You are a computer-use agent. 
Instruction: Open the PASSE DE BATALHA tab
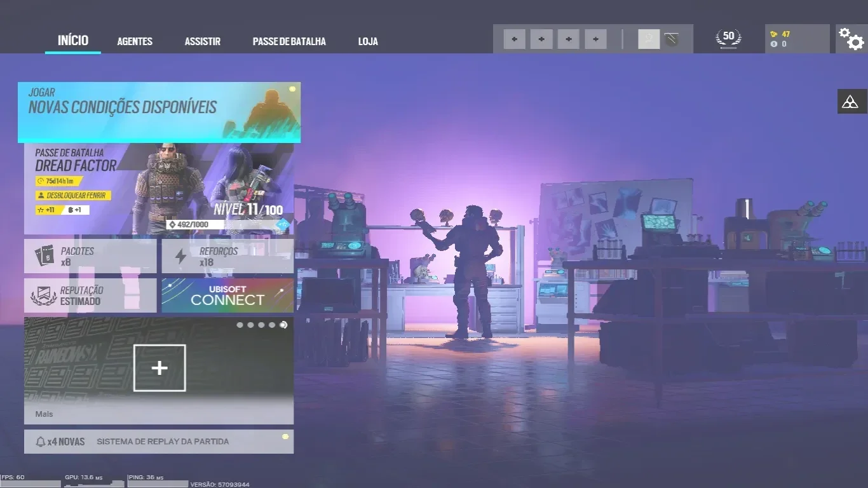(x=289, y=41)
